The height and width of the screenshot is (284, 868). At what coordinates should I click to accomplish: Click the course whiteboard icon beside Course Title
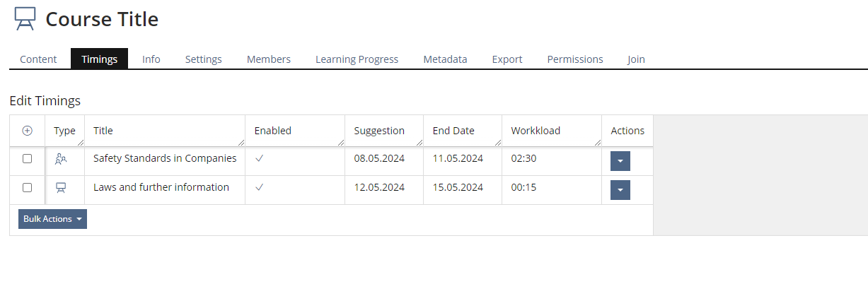25,19
